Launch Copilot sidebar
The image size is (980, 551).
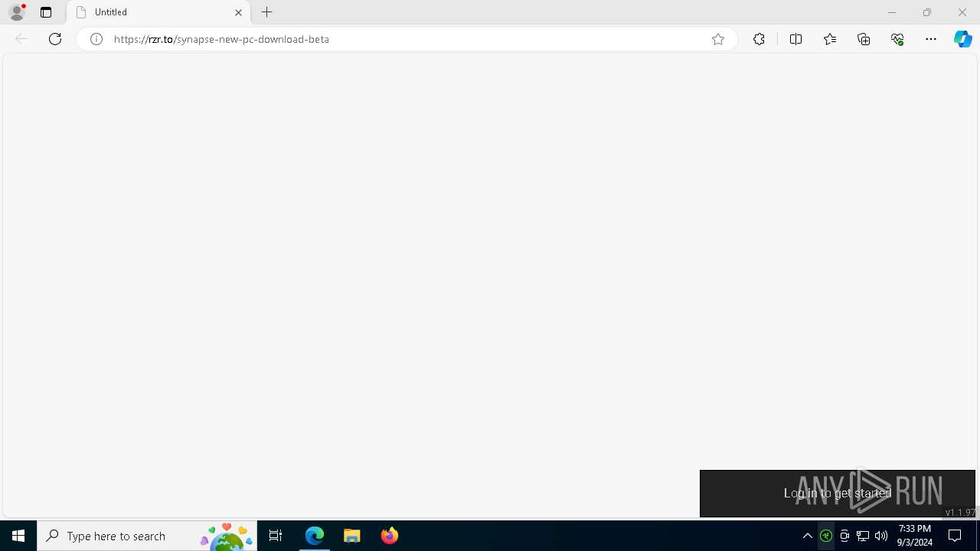click(x=962, y=39)
